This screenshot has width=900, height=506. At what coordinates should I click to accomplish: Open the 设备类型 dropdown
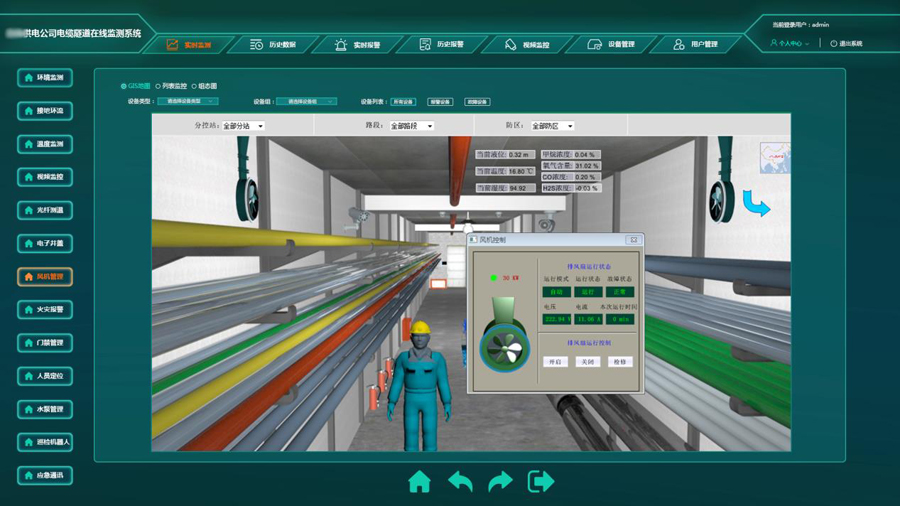point(187,102)
